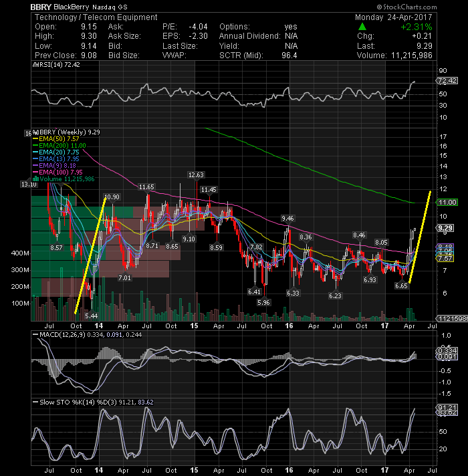This screenshot has width=468, height=476.
Task: Click the SCTR (Mid) 96.4 value
Action: click(x=289, y=55)
